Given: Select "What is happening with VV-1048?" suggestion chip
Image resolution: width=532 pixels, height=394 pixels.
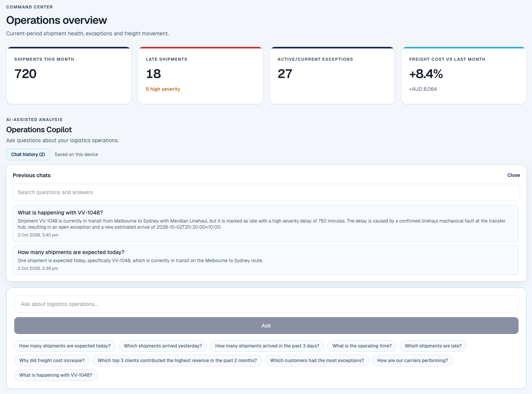Looking at the screenshot, I should click(x=56, y=375).
